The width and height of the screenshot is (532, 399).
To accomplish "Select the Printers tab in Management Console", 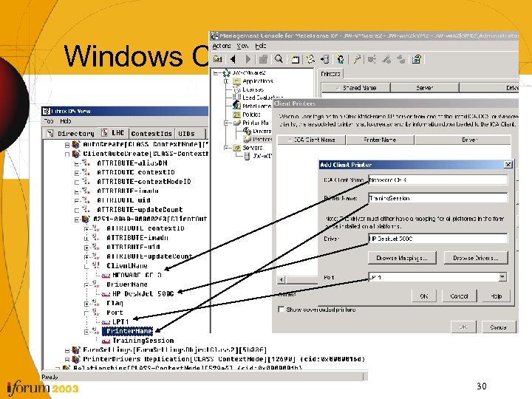I will (x=330, y=74).
